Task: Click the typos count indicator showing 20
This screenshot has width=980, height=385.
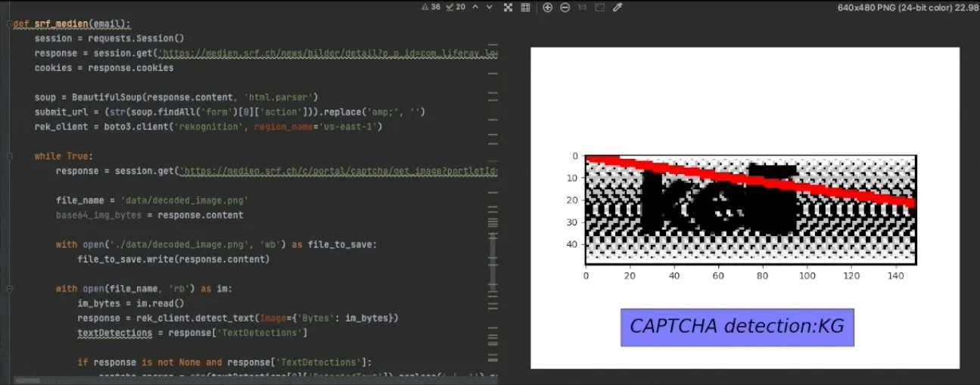Action: point(456,7)
